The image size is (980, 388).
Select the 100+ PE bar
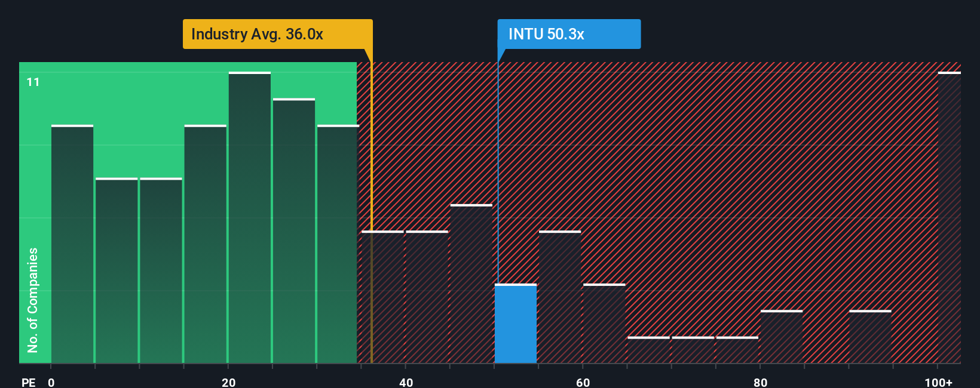click(950, 217)
